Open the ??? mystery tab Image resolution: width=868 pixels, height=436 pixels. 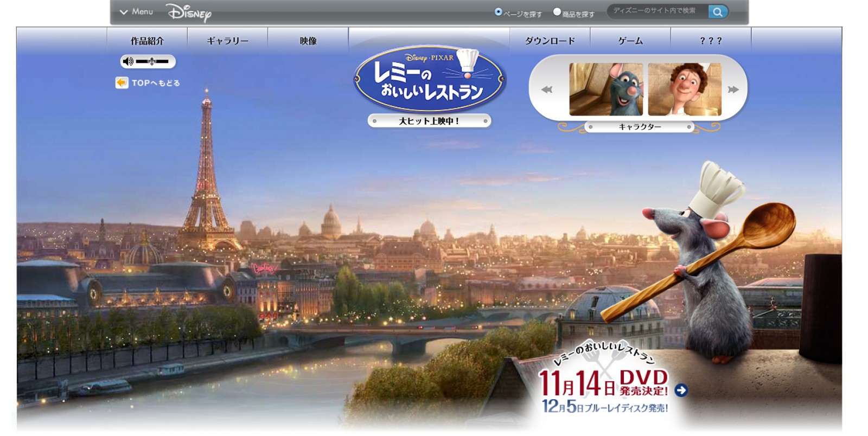click(x=711, y=41)
